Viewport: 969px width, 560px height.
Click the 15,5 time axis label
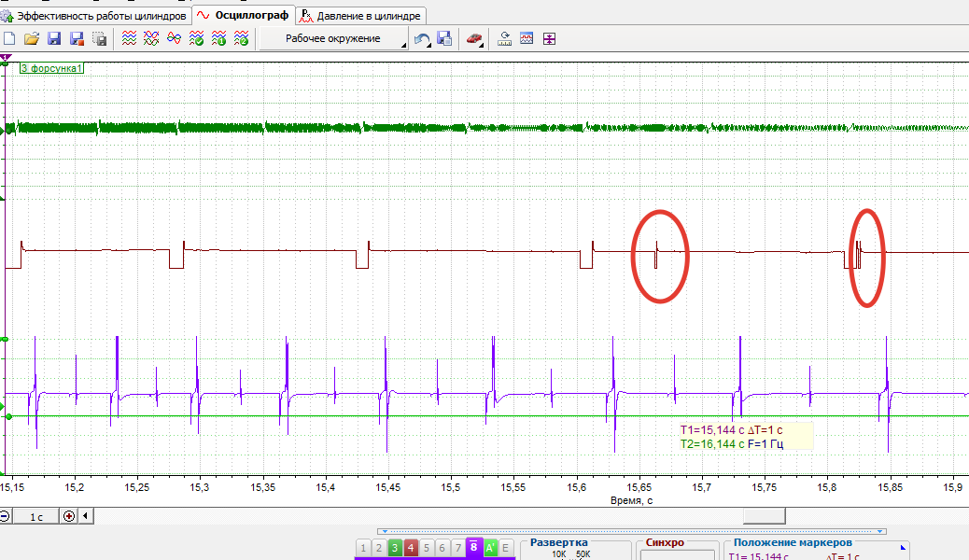(x=451, y=487)
